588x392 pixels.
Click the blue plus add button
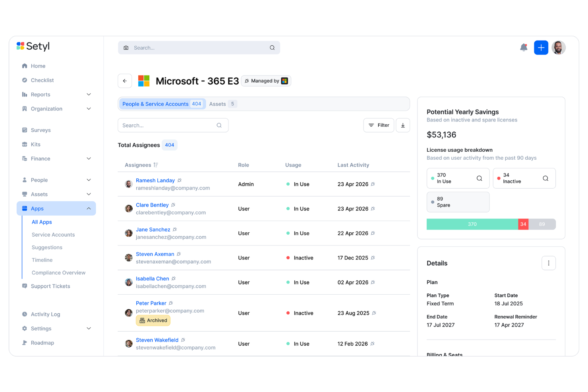541,48
